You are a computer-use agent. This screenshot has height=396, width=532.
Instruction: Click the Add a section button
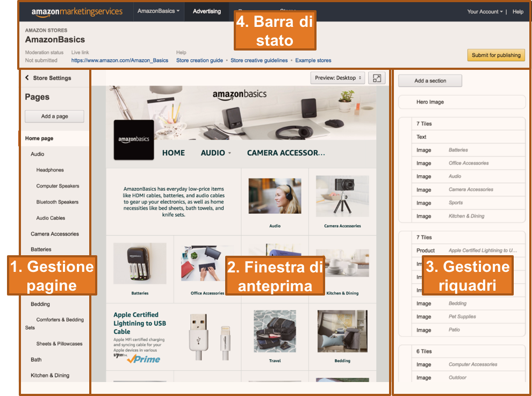coord(430,81)
